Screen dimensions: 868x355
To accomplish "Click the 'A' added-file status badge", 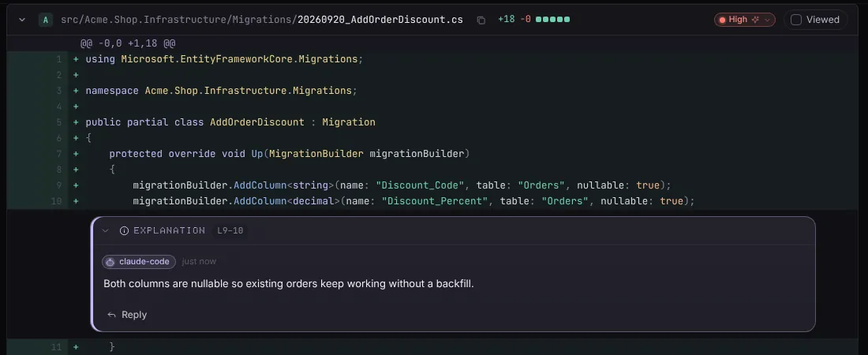I will [46, 20].
